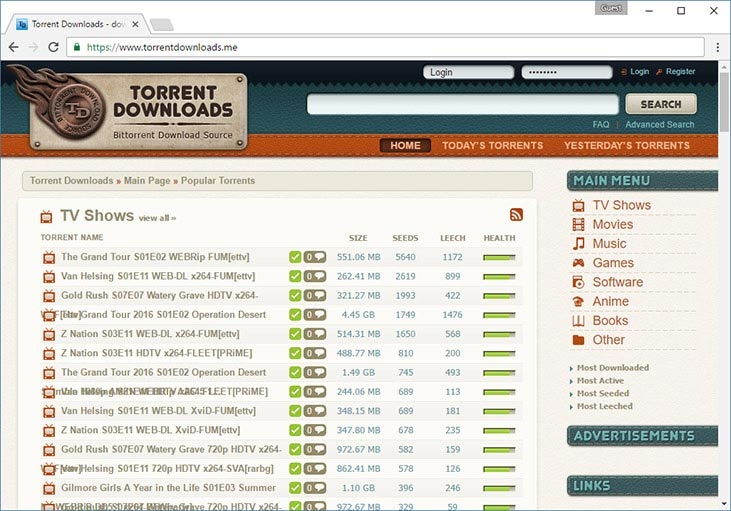The image size is (731, 511).
Task: Click the Torrent Downloads TD logo
Action: [x=77, y=111]
